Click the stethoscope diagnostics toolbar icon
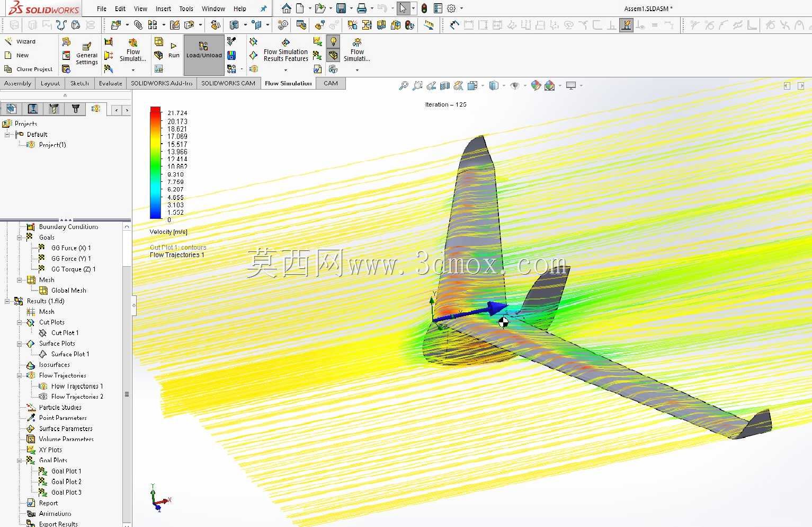812x527 pixels. [x=61, y=24]
